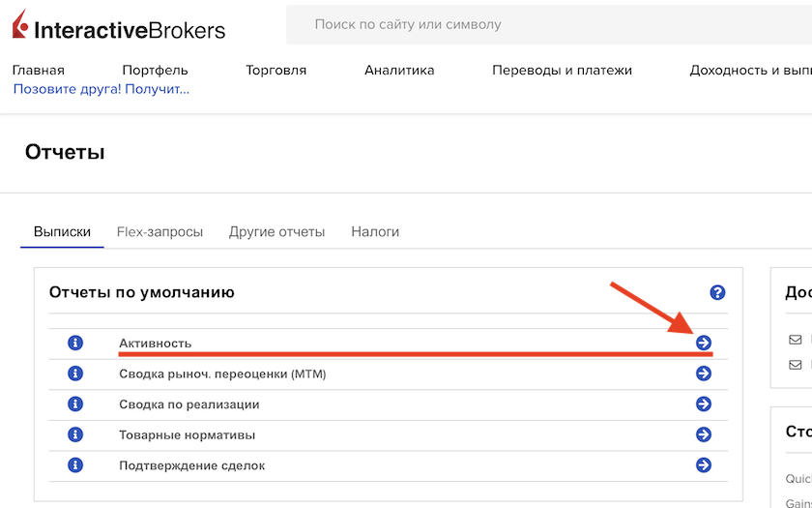Open help for Отчеты по умолчанию
812x508 pixels.
tap(717, 292)
